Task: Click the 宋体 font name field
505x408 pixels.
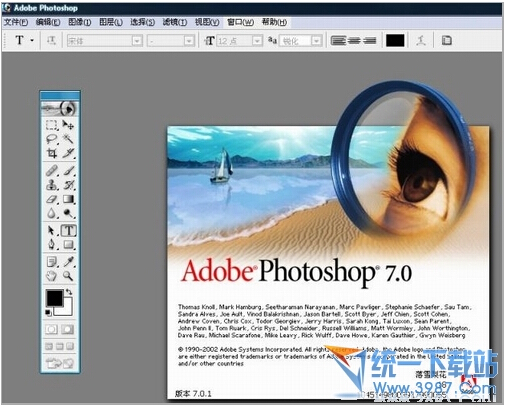Action: coord(99,41)
